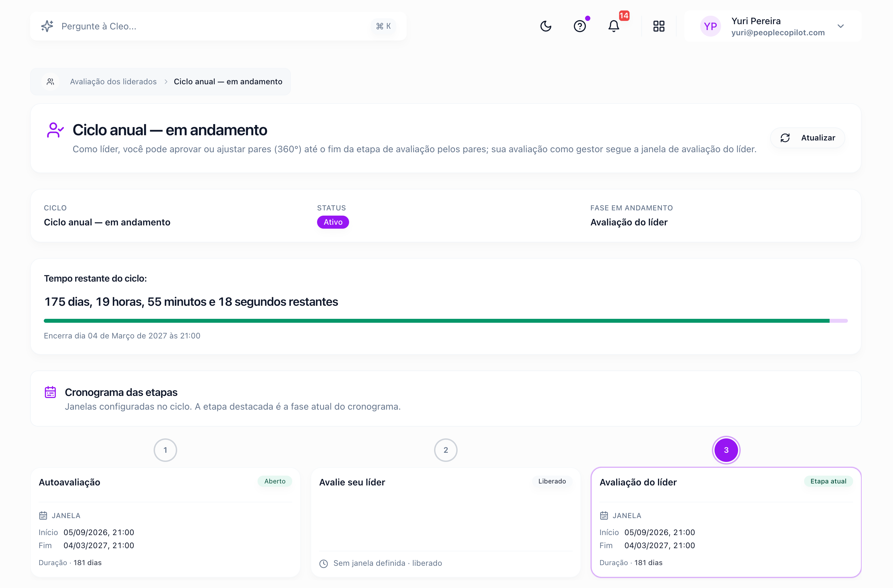Viewport: 893px width, 588px height.
Task: Click 'Avaliação do líder' under Fase em andamento
Action: [x=629, y=222]
